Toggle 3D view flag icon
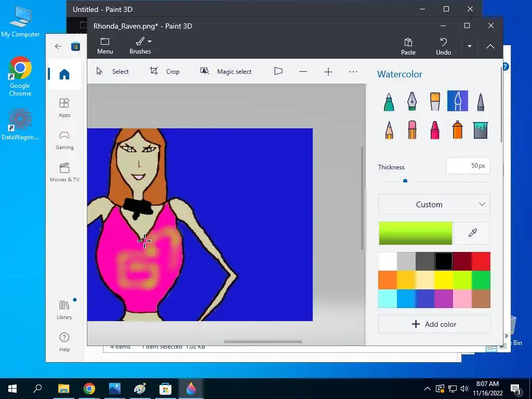This screenshot has width=532, height=399. [x=278, y=71]
